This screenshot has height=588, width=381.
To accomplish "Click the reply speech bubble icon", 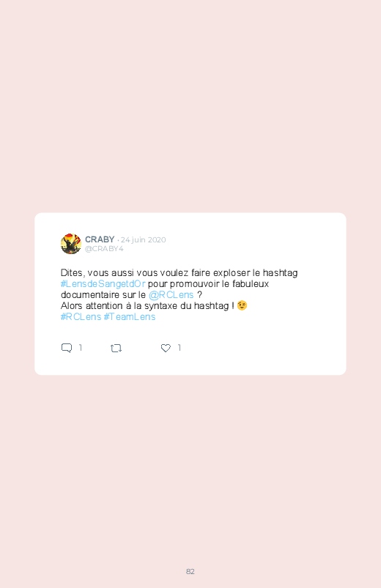I will click(x=67, y=348).
